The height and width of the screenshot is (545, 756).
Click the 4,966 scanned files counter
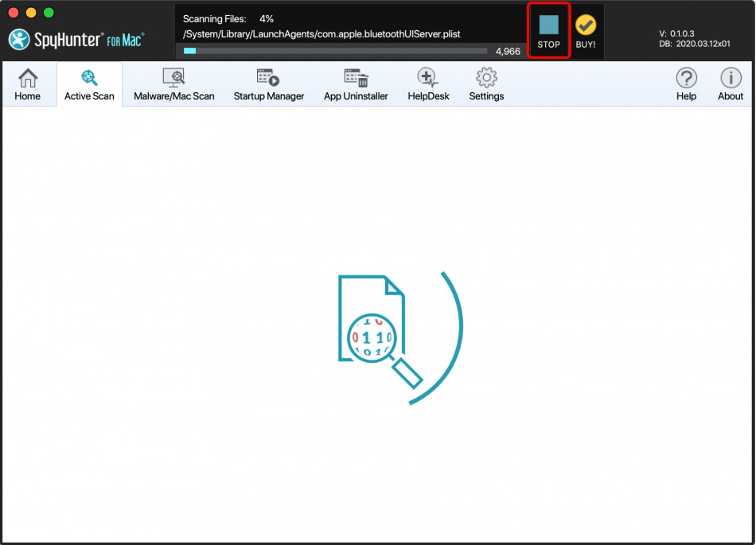[x=508, y=51]
